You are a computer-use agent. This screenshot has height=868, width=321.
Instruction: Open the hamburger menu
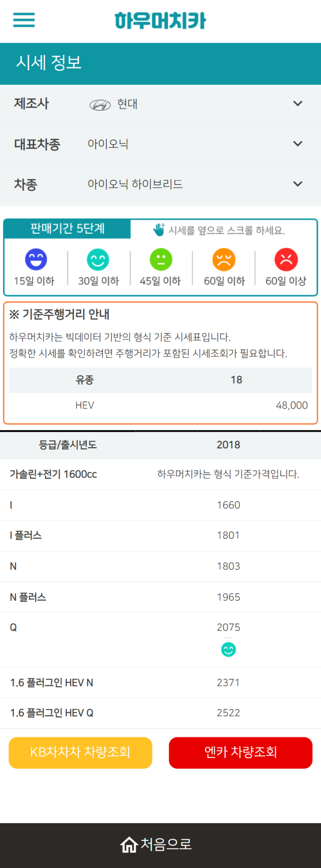[24, 20]
